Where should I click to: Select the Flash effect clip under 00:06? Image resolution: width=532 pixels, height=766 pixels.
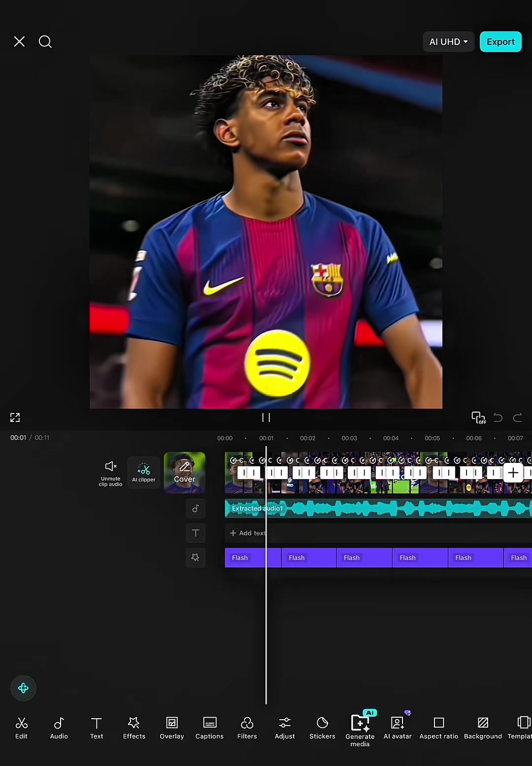point(476,557)
